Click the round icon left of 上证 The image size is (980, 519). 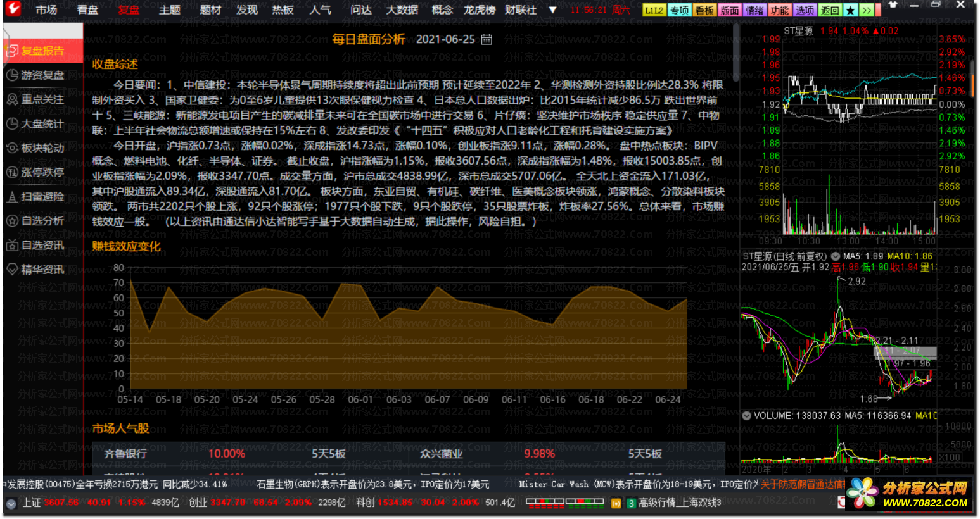pos(11,503)
